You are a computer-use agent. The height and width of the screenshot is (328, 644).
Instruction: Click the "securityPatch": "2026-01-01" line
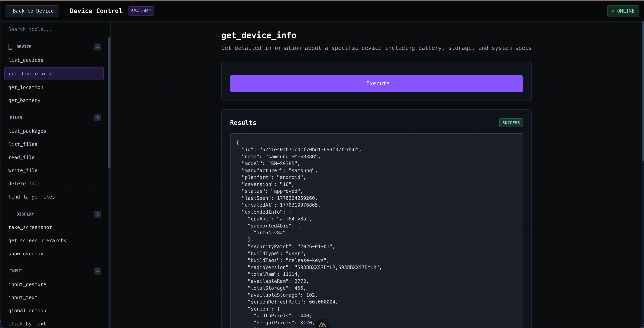(x=291, y=247)
